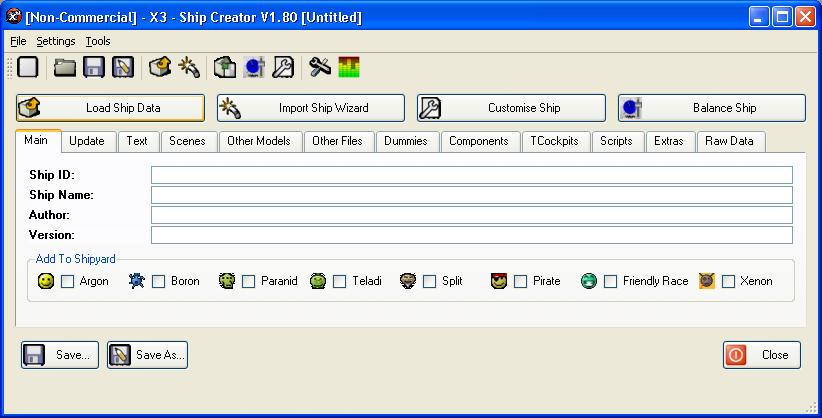Click the colored equalizer bars toolbar icon
The width and height of the screenshot is (822, 418).
[x=349, y=68]
